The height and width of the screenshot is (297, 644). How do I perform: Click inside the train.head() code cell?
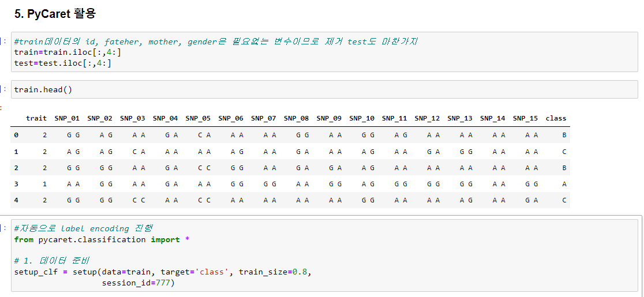(324, 89)
